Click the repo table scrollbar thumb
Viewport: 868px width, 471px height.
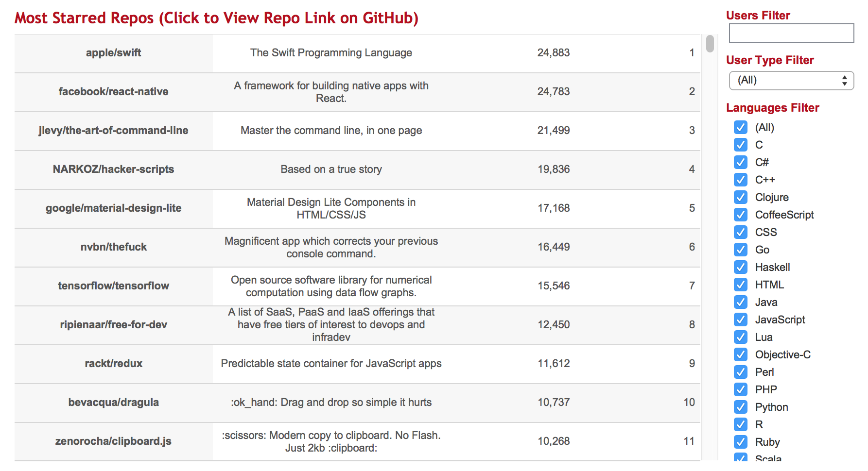(710, 44)
